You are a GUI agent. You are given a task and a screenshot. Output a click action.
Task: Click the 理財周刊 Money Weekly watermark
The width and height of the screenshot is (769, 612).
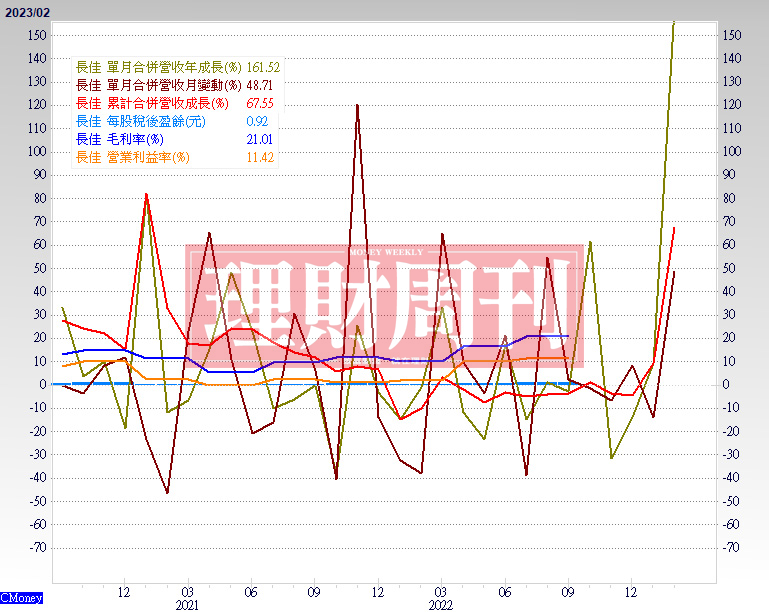click(x=380, y=299)
